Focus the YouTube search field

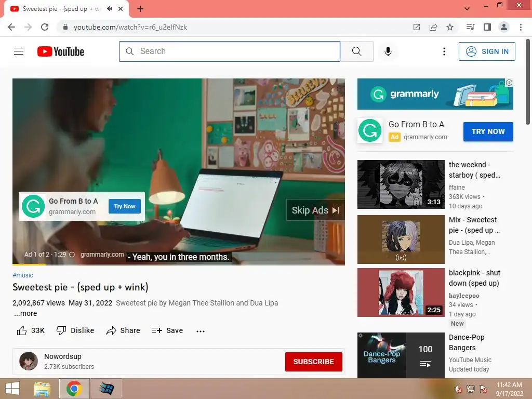230,51
